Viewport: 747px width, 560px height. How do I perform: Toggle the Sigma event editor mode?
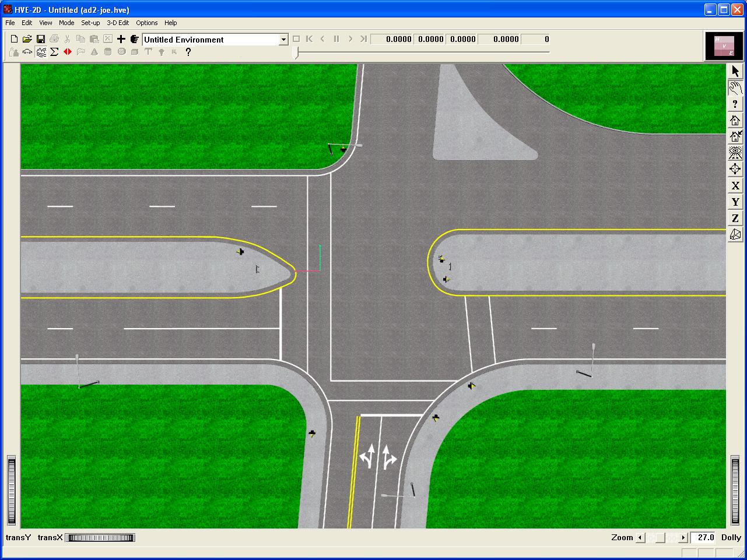point(54,52)
